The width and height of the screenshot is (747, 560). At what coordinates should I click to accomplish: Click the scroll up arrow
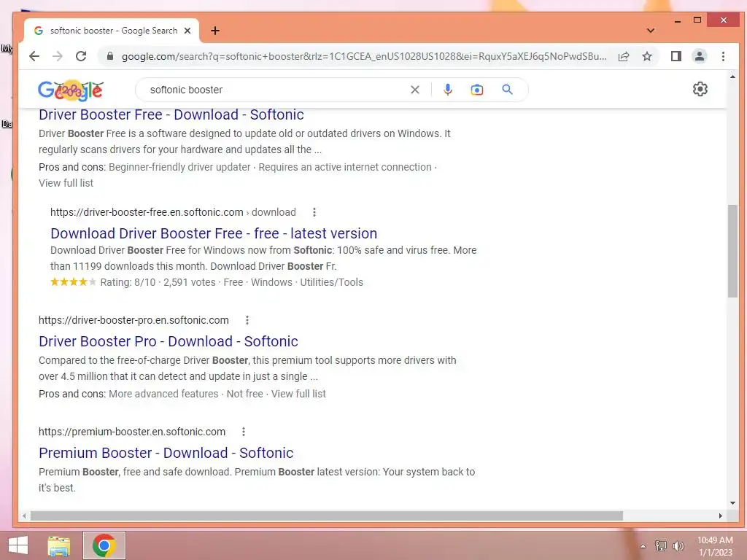tap(732, 76)
